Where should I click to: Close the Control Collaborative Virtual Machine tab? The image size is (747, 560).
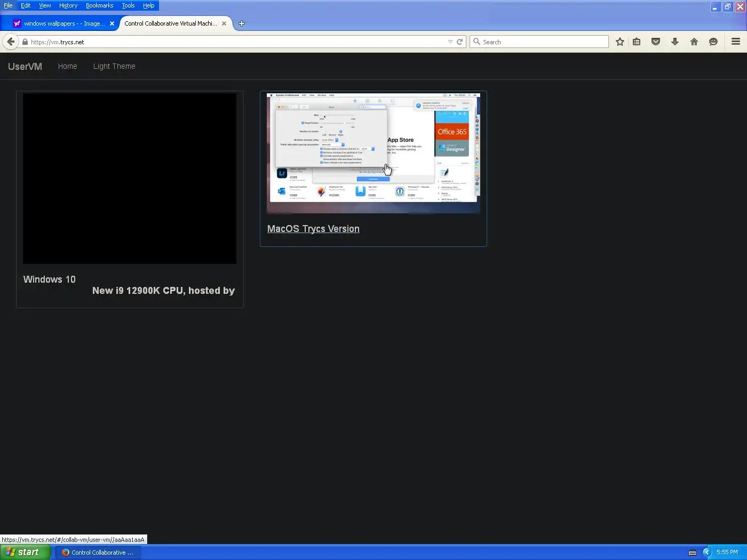click(224, 23)
